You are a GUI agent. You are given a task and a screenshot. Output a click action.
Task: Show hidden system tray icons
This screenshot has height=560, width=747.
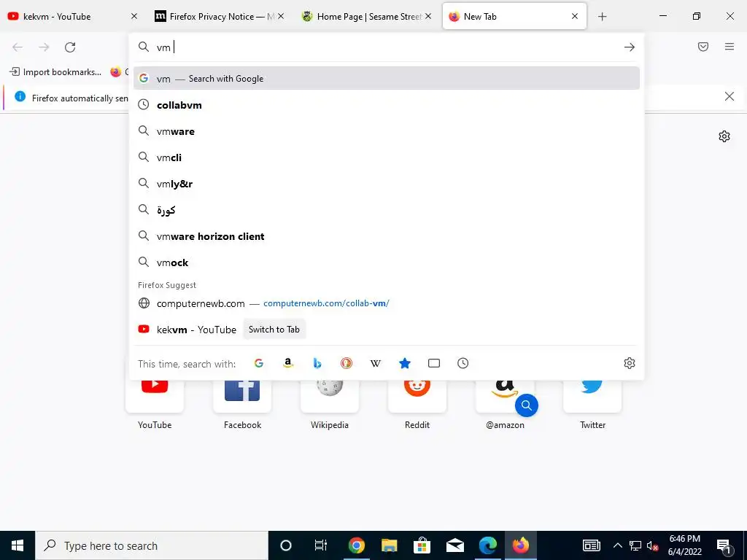(x=617, y=545)
